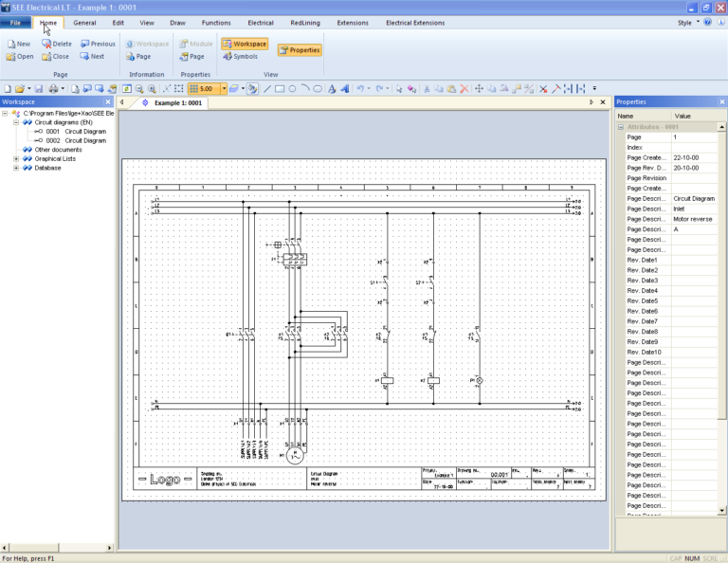Click the New page button

tap(19, 44)
